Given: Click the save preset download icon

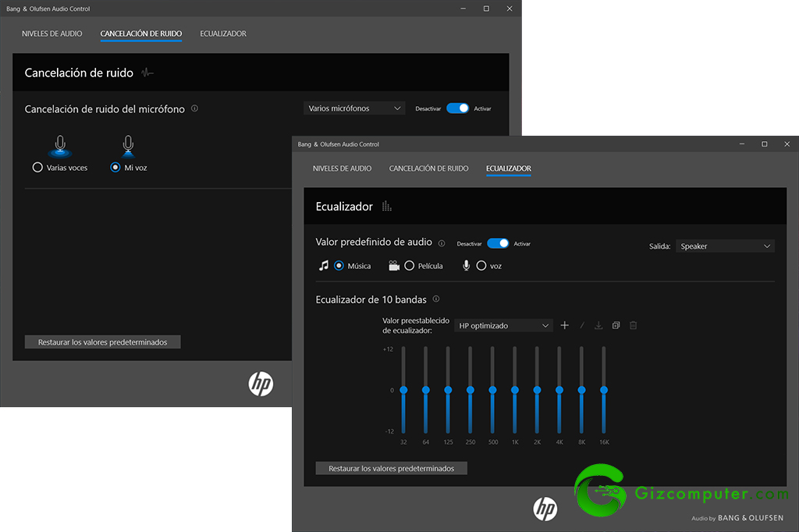Looking at the screenshot, I should pyautogui.click(x=598, y=325).
